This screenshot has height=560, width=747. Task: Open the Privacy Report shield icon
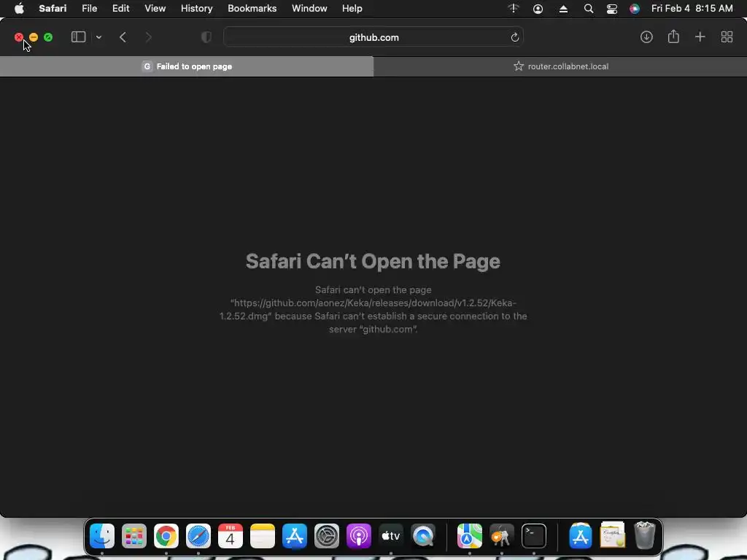tap(206, 37)
